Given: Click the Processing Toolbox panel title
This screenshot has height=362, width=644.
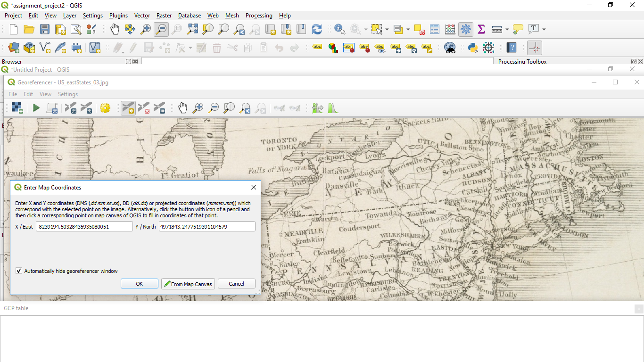Looking at the screenshot, I should coord(522,62).
